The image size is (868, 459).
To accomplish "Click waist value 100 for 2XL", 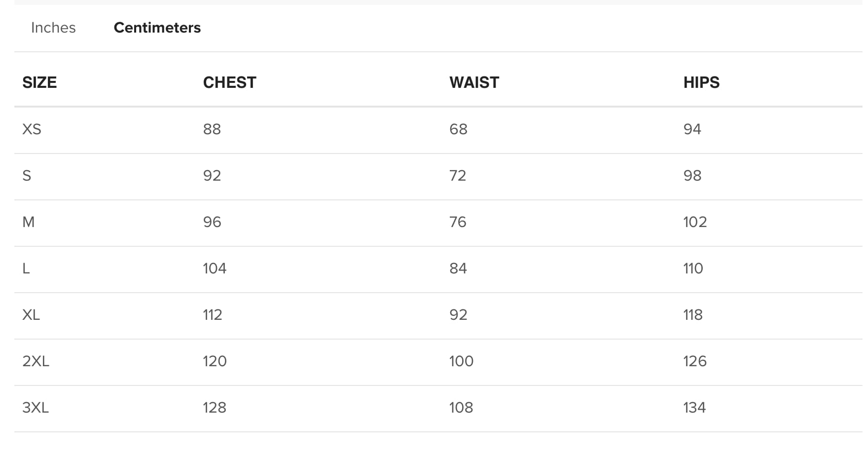I will point(461,361).
